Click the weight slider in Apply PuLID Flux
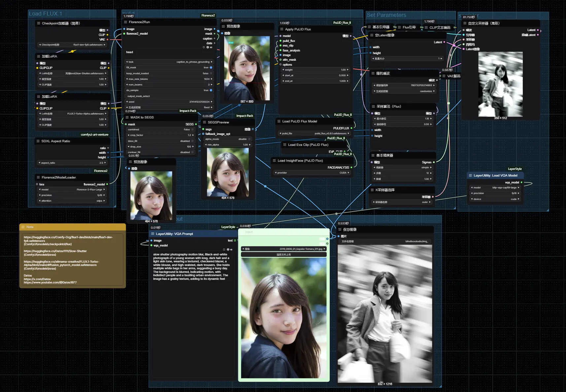 (315, 70)
